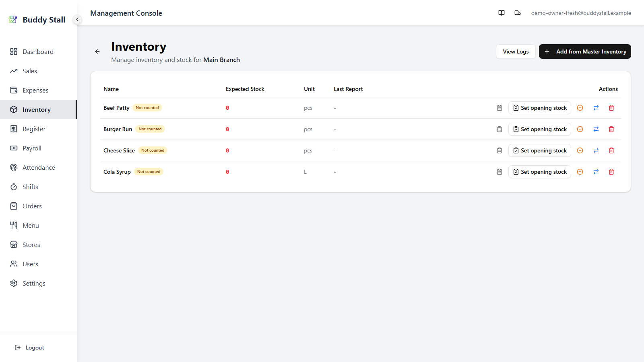The width and height of the screenshot is (644, 362).
Task: Select Inventory in the sidebar
Action: [x=38, y=109]
